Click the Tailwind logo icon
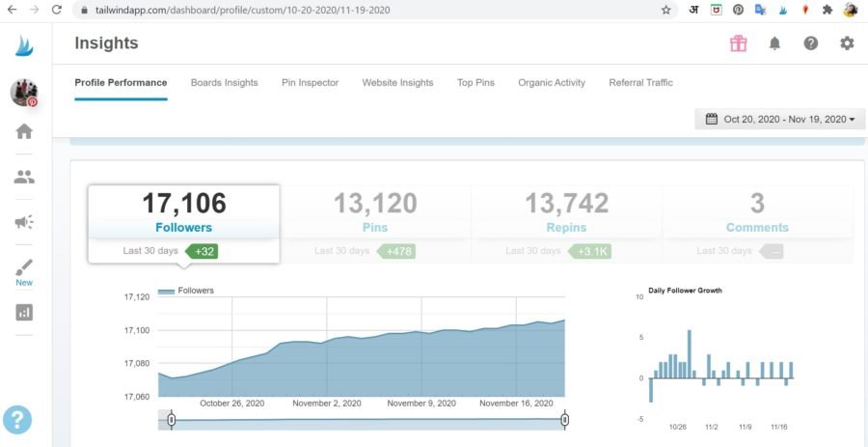This screenshot has width=868, height=447. (x=24, y=45)
